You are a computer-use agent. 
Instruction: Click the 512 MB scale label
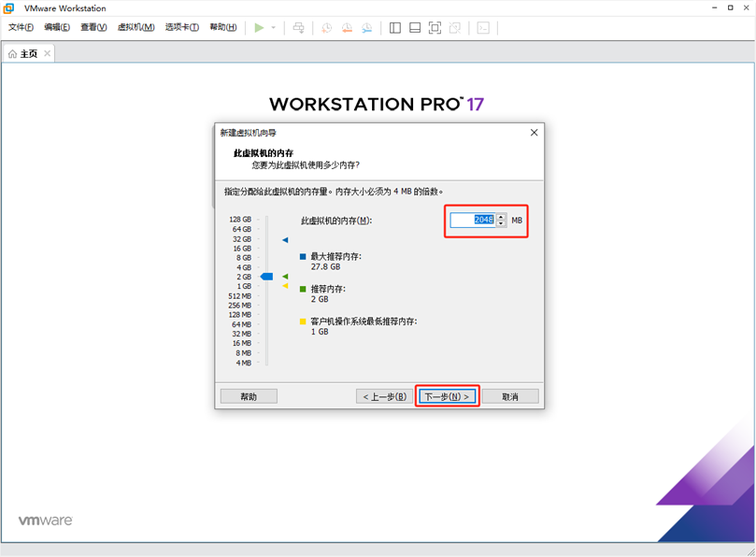(239, 296)
